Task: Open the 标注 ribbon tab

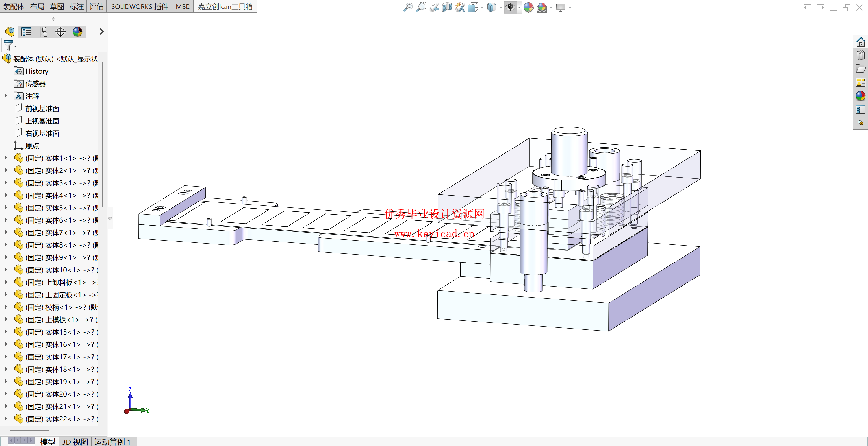Action: [77, 7]
